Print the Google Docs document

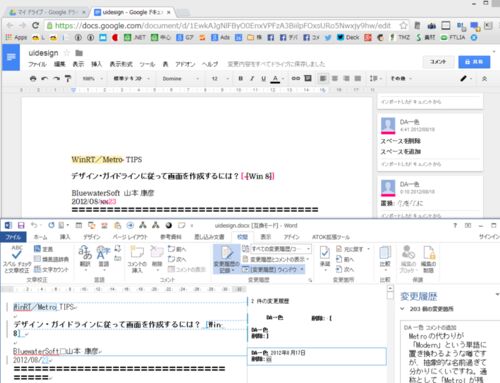click(33, 79)
